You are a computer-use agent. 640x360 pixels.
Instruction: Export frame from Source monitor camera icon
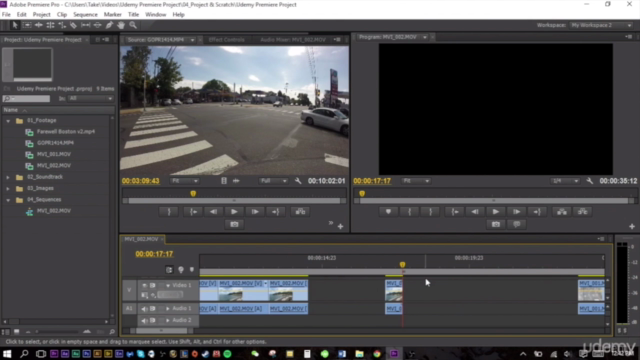tap(234, 224)
